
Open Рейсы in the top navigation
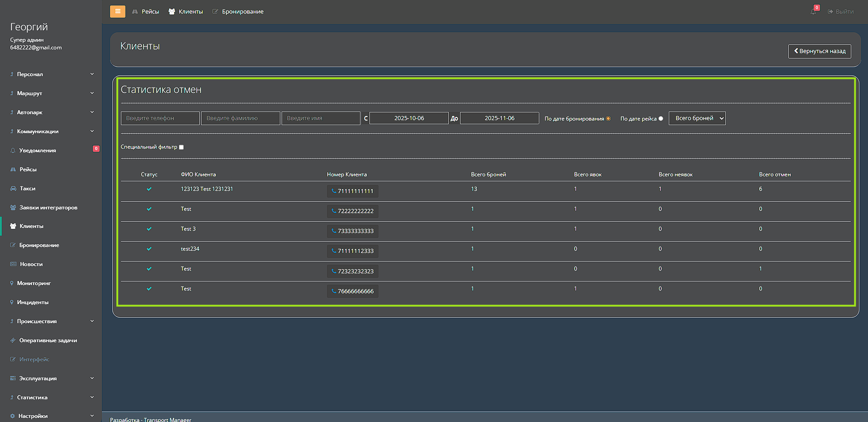click(x=146, y=12)
